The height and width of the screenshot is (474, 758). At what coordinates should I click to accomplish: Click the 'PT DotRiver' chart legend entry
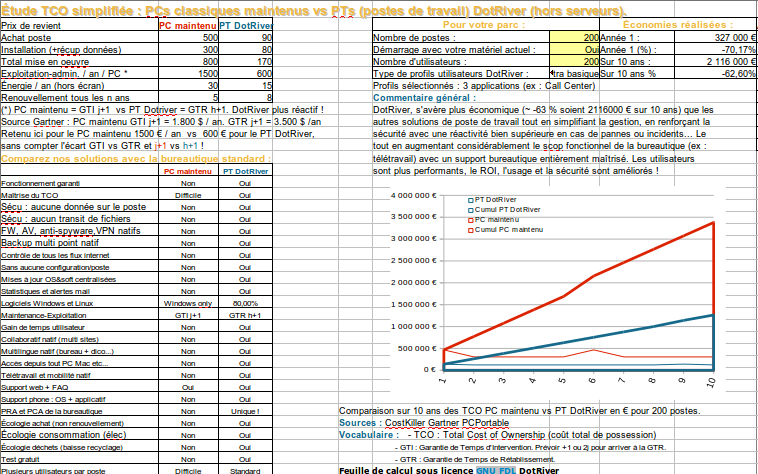(492, 200)
